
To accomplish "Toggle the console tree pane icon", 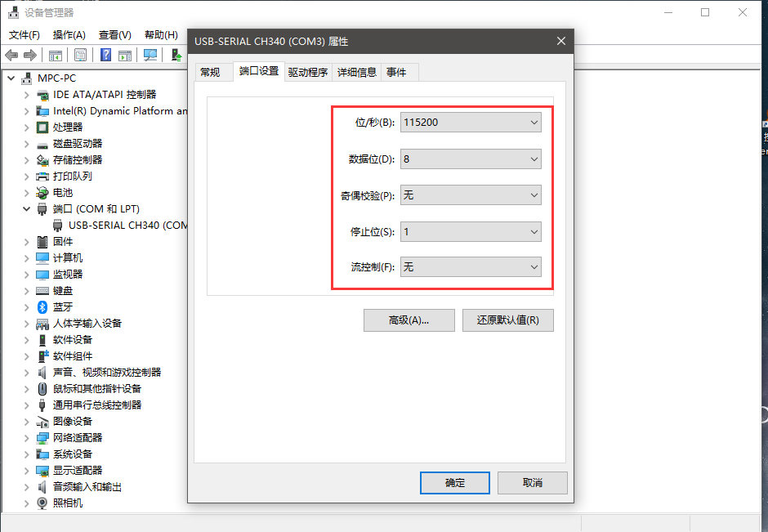I will click(x=54, y=55).
